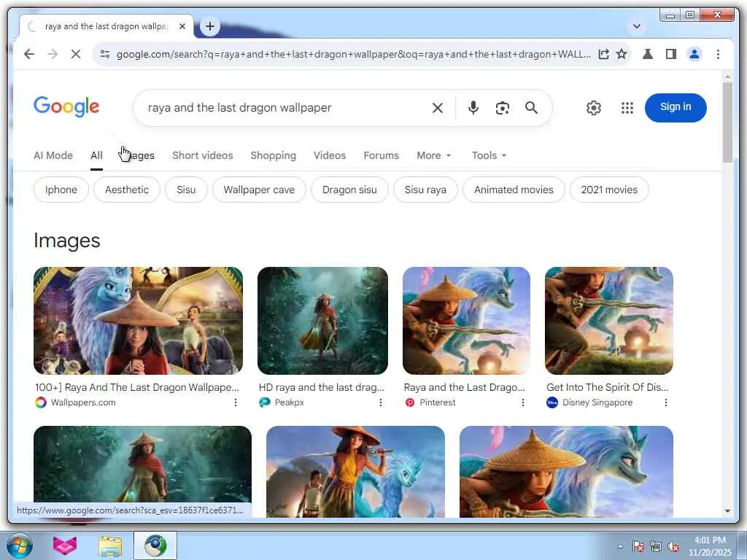This screenshot has width=747, height=560.
Task: Open the Disney Singapore image thumbnail
Action: coord(609,321)
